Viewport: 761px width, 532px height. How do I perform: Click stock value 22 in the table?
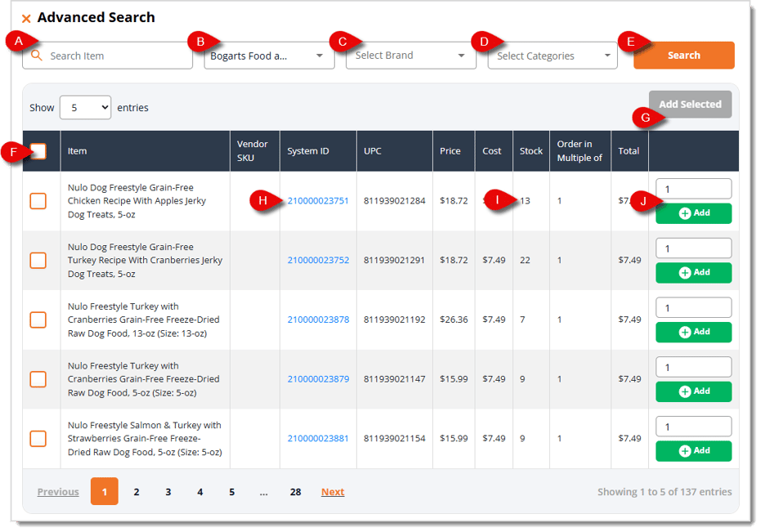[525, 260]
